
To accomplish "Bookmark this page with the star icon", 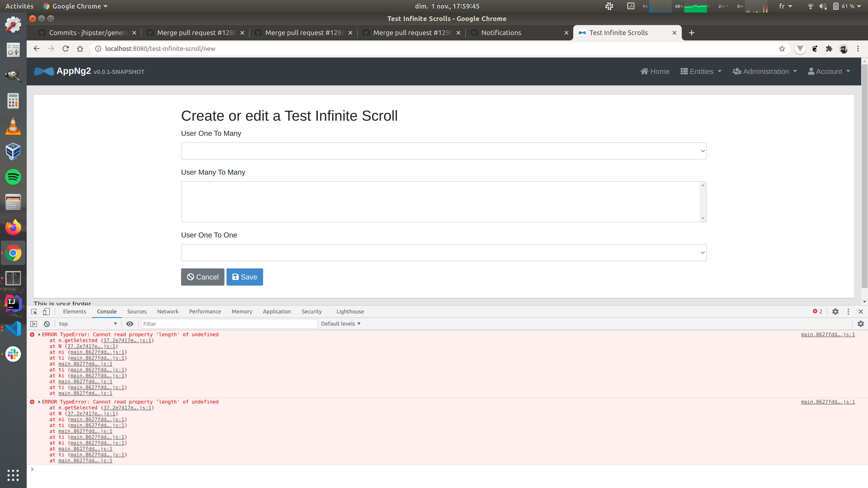I will tap(782, 49).
